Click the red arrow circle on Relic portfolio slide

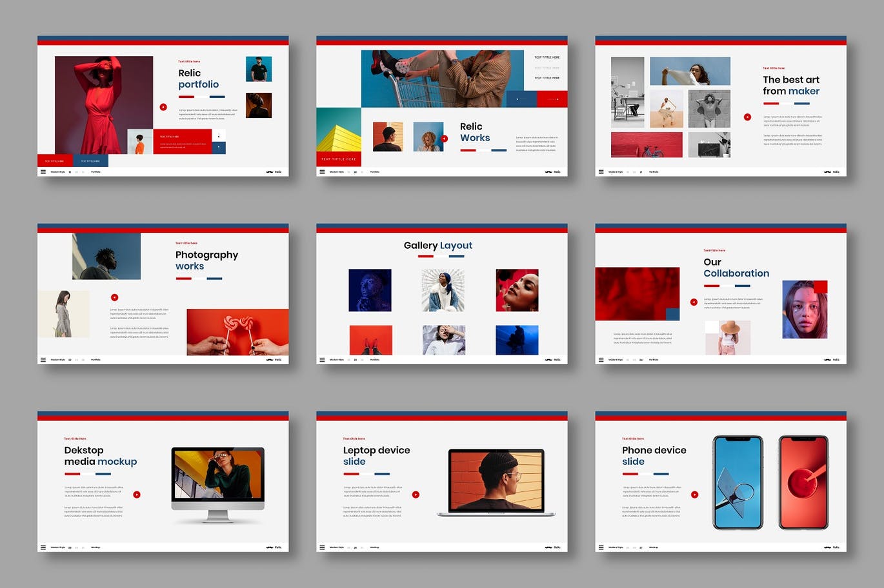pos(163,107)
